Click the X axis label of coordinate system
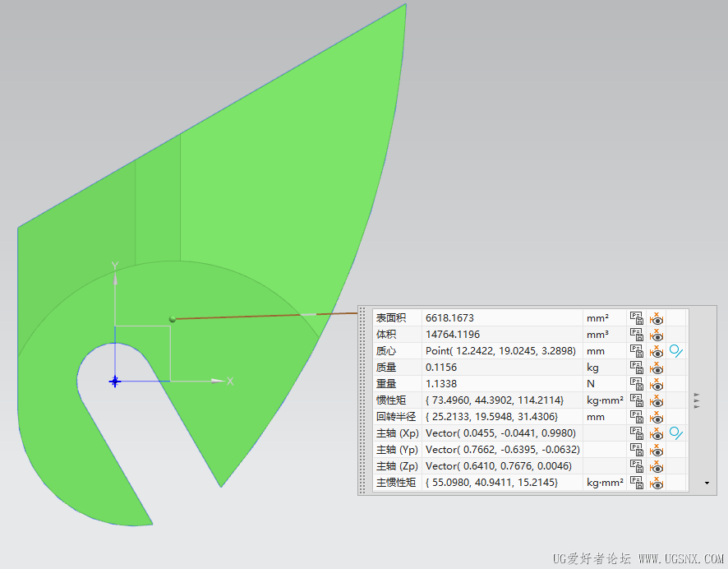Image resolution: width=728 pixels, height=569 pixels. [x=230, y=382]
